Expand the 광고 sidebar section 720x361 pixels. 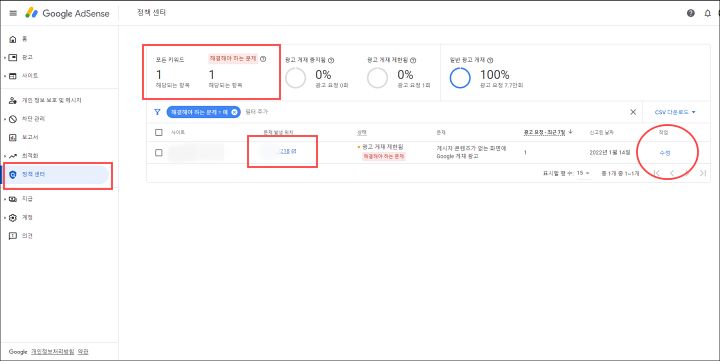point(5,57)
